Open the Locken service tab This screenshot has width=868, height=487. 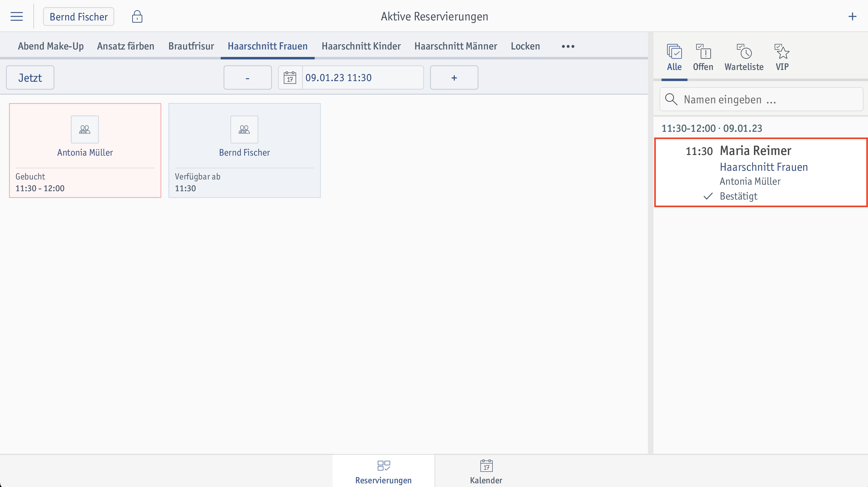[525, 46]
